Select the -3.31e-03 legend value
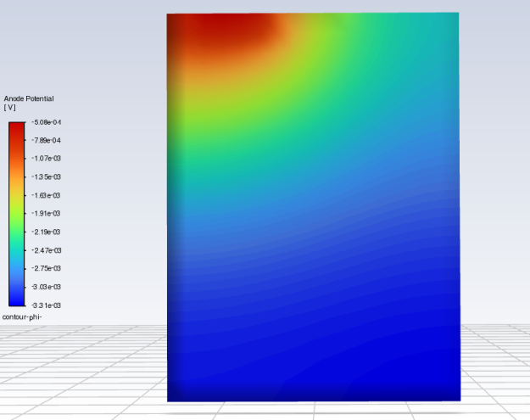The width and height of the screenshot is (530, 420). pos(47,305)
